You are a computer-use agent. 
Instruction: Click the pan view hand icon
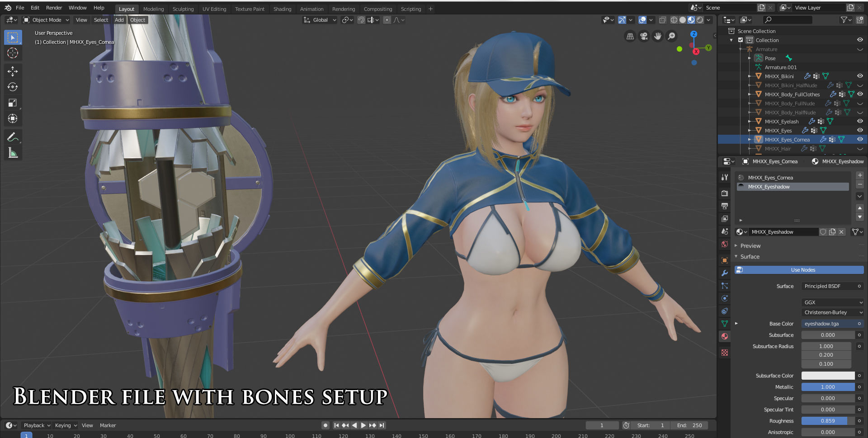point(658,36)
